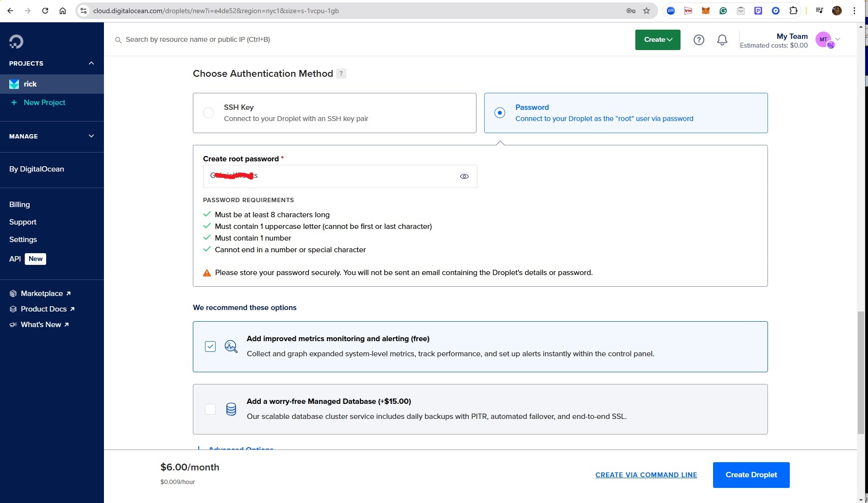The height and width of the screenshot is (503, 868).
Task: Open Support in the sidebar
Action: pyautogui.click(x=23, y=222)
